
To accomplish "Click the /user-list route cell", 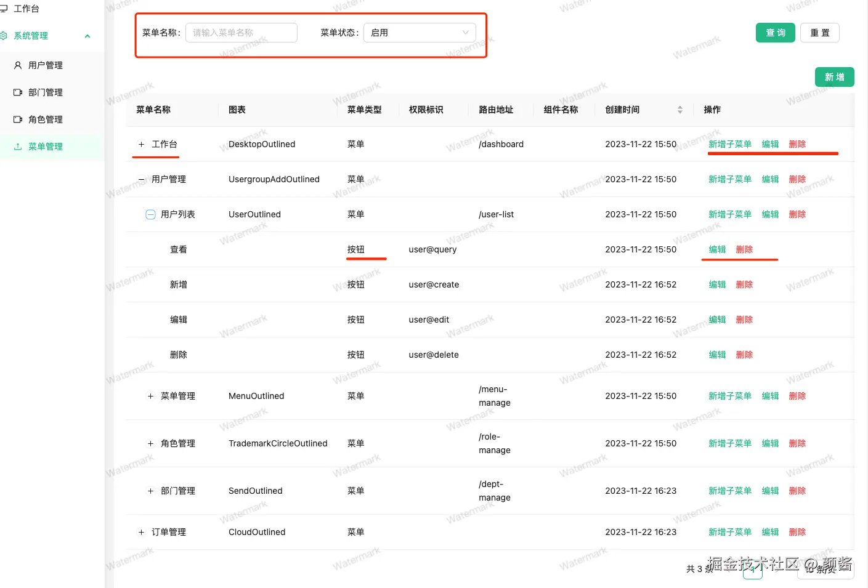I will [496, 214].
